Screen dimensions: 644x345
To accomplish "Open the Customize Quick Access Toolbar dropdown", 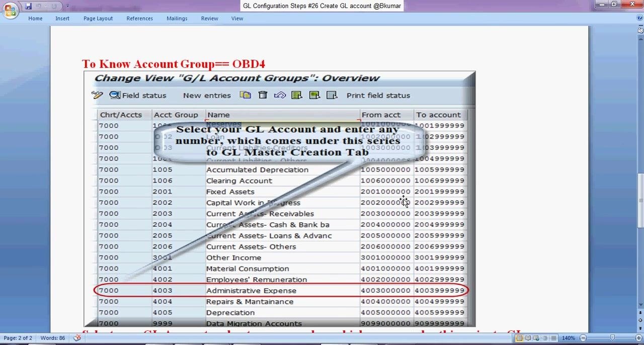I will [67, 6].
